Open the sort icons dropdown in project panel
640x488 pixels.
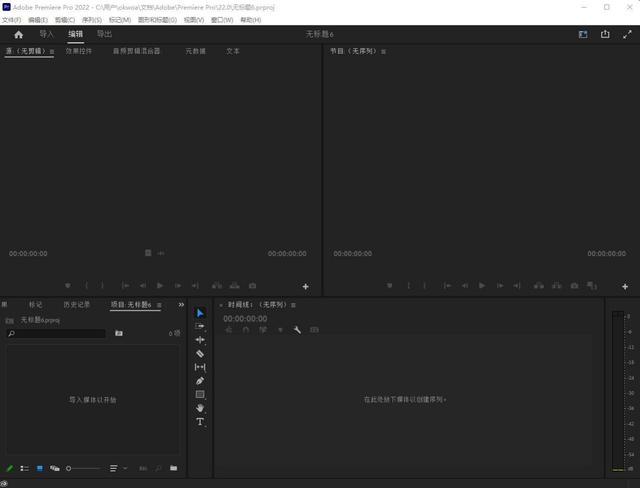116,468
